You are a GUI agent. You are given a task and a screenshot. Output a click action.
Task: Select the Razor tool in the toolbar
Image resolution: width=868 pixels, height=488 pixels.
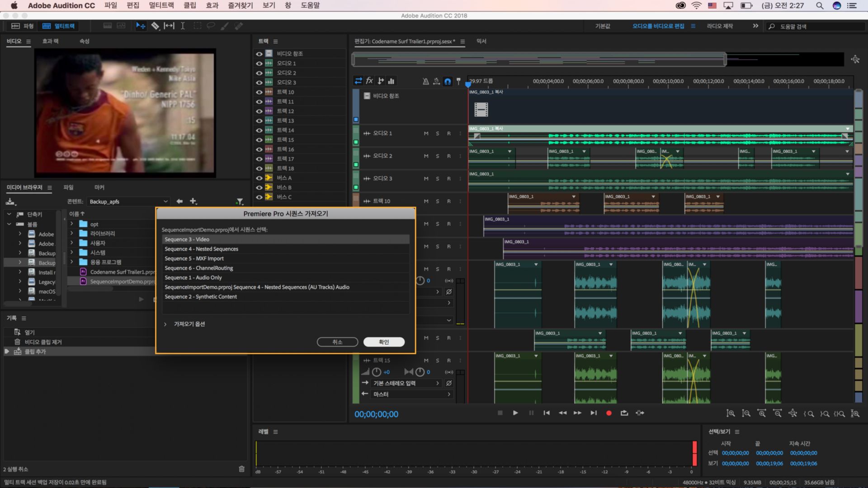click(x=155, y=26)
